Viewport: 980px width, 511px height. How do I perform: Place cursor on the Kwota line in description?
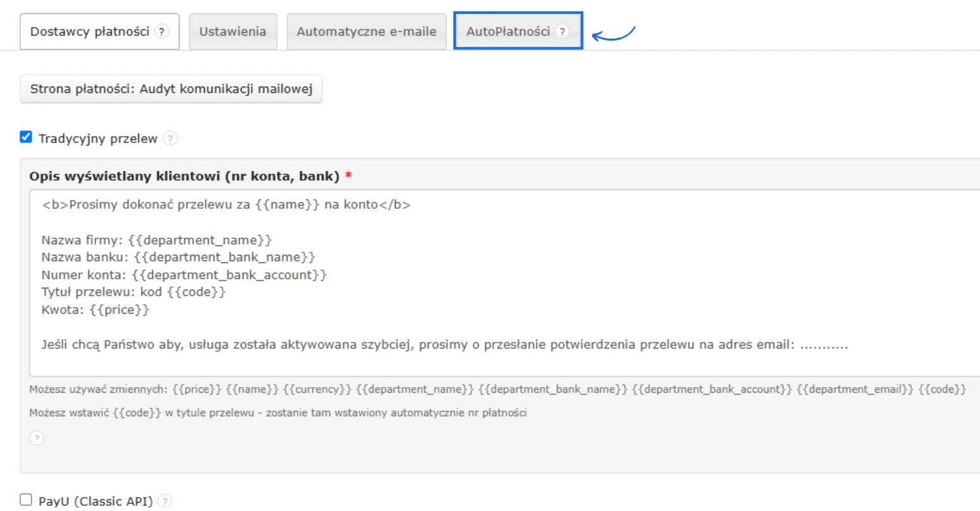point(95,310)
